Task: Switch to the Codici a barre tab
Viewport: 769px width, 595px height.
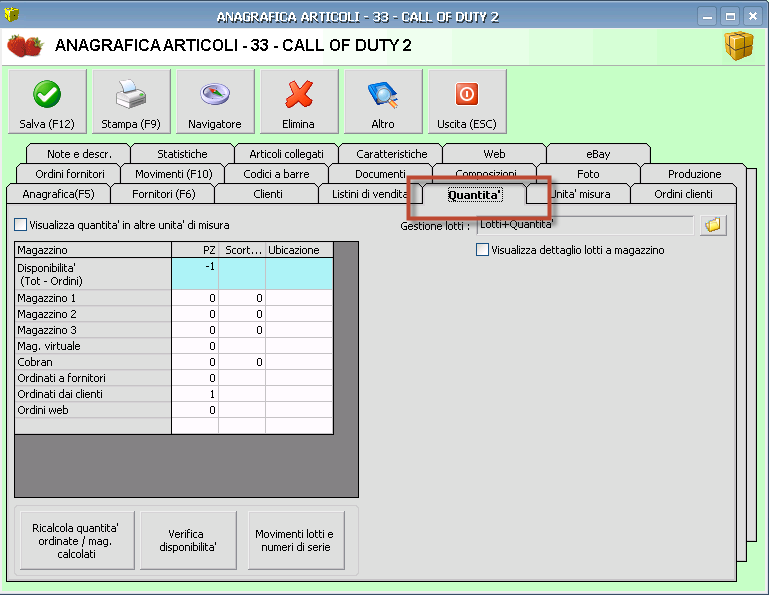Action: point(276,174)
